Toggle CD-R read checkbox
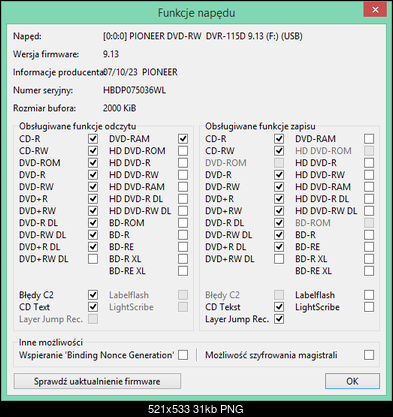The height and width of the screenshot is (417, 393). click(x=93, y=139)
